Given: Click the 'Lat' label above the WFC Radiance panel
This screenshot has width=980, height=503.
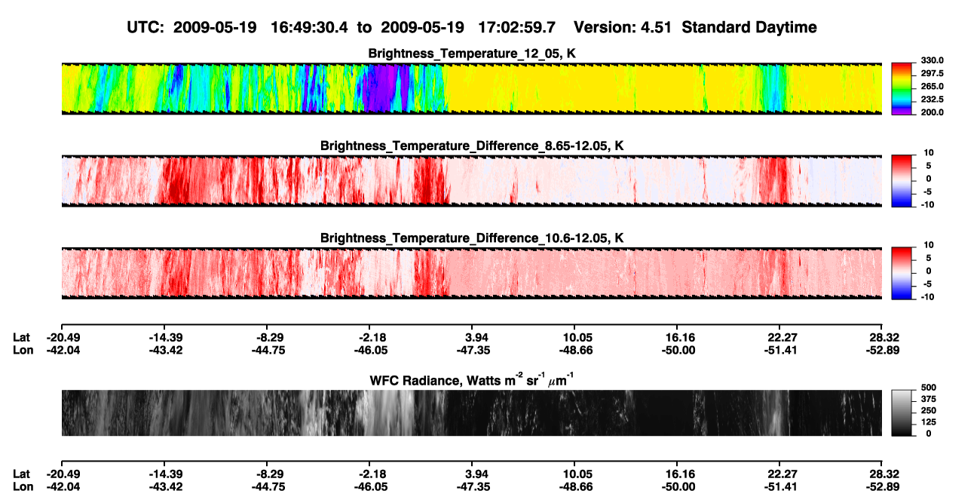Looking at the screenshot, I should click(21, 338).
